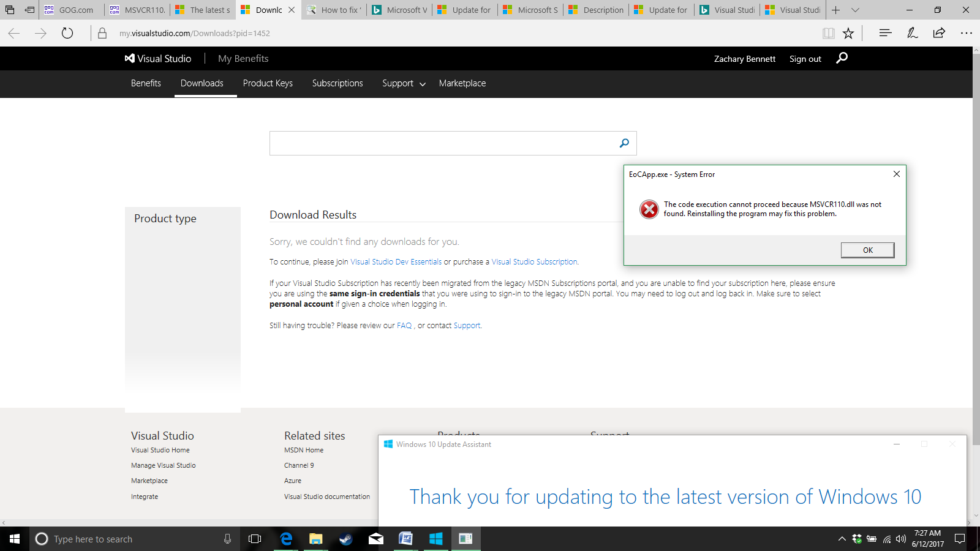980x551 pixels.
Task: Open the Edge Hub icon
Action: 885,33
